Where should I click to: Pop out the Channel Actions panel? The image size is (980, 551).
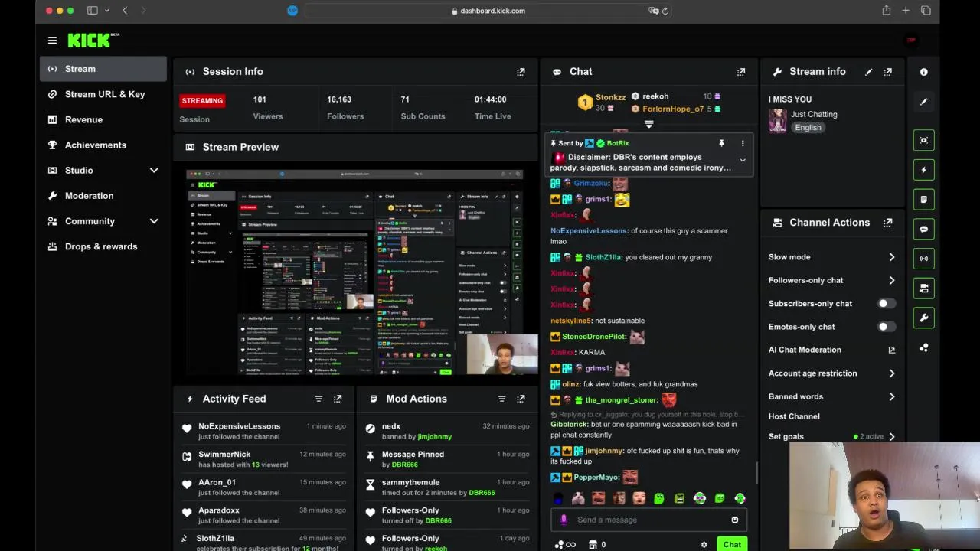click(887, 223)
